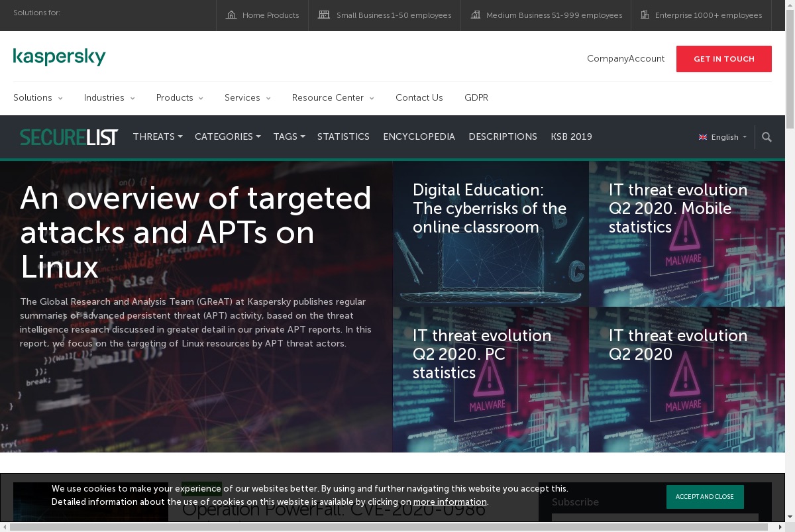Expand the Services menu
795x532 pixels.
(248, 97)
